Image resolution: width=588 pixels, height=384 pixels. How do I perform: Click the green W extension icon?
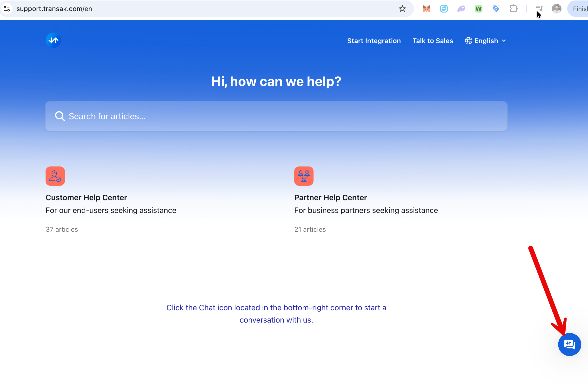pyautogui.click(x=478, y=9)
